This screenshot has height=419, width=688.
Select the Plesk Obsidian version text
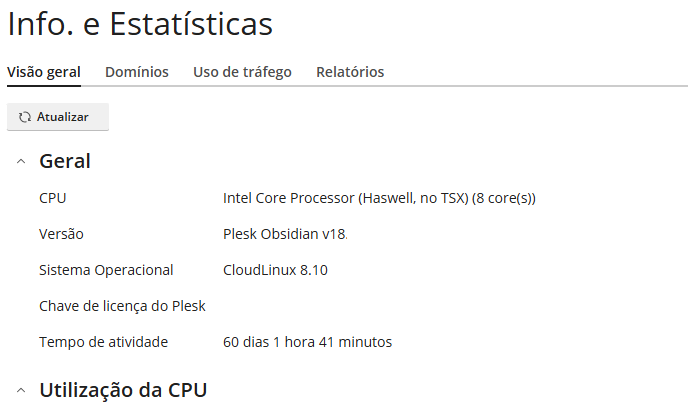(x=284, y=234)
